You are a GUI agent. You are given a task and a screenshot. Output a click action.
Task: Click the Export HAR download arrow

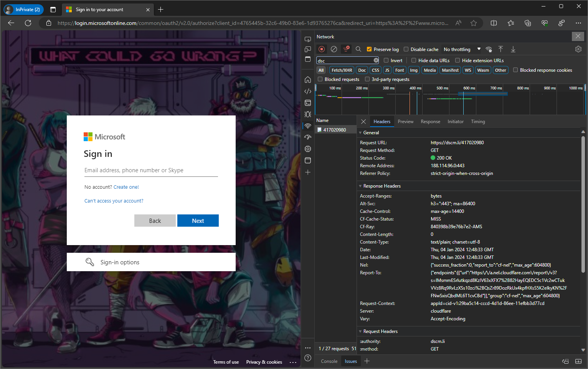(513, 49)
